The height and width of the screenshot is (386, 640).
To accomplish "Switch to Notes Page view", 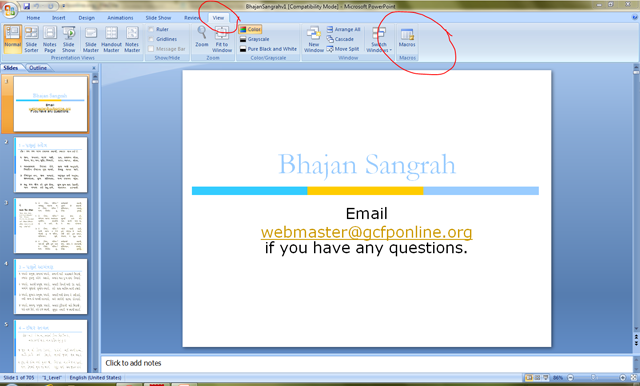I will coord(49,39).
